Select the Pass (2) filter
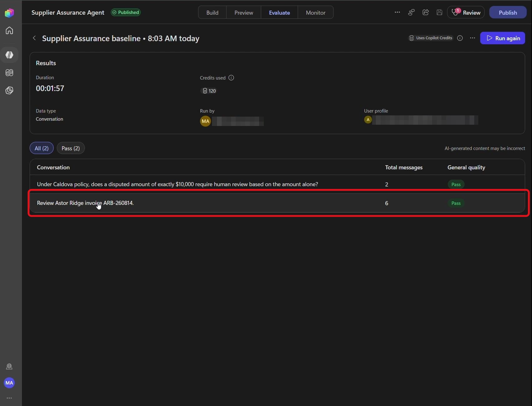The height and width of the screenshot is (406, 532). coord(71,148)
